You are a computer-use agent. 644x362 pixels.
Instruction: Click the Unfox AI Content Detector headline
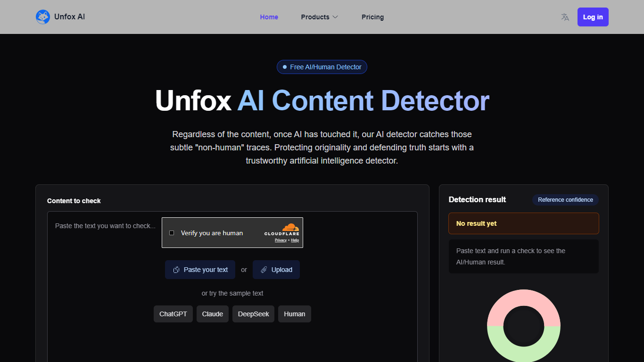(322, 101)
